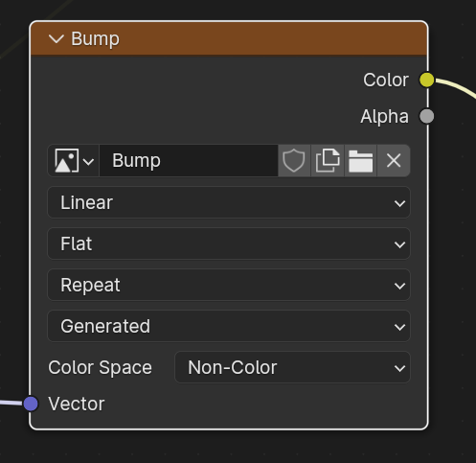The height and width of the screenshot is (463, 476).
Task: Click the gray Alpha output socket
Action: click(x=427, y=116)
